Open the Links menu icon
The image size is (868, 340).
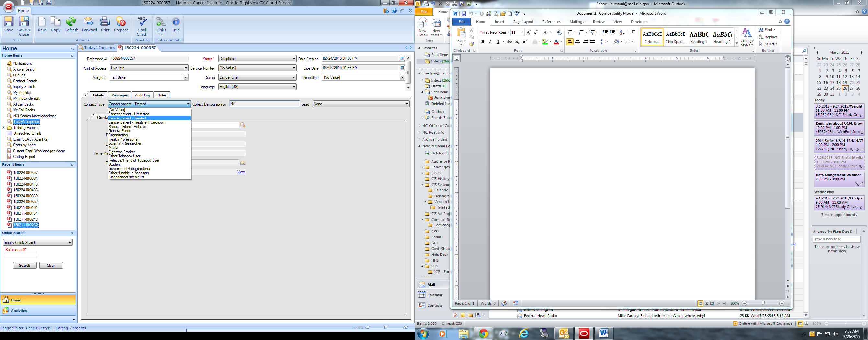(161, 26)
